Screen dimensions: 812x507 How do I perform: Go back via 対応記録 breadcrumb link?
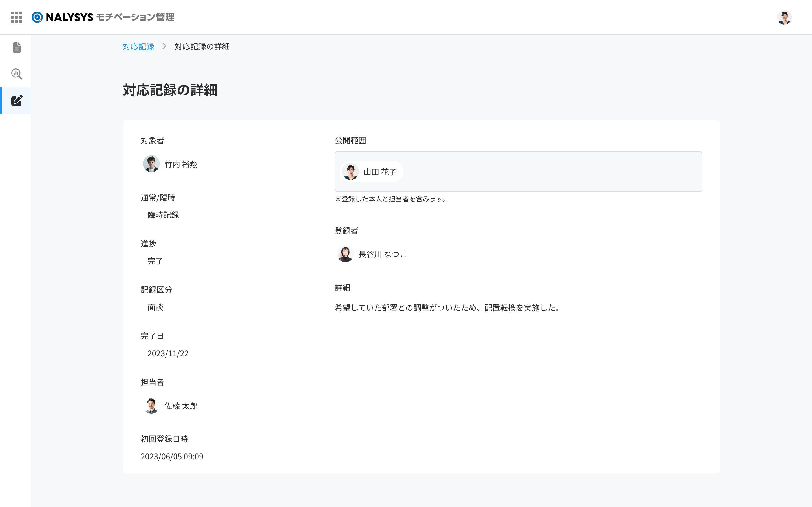click(x=138, y=46)
